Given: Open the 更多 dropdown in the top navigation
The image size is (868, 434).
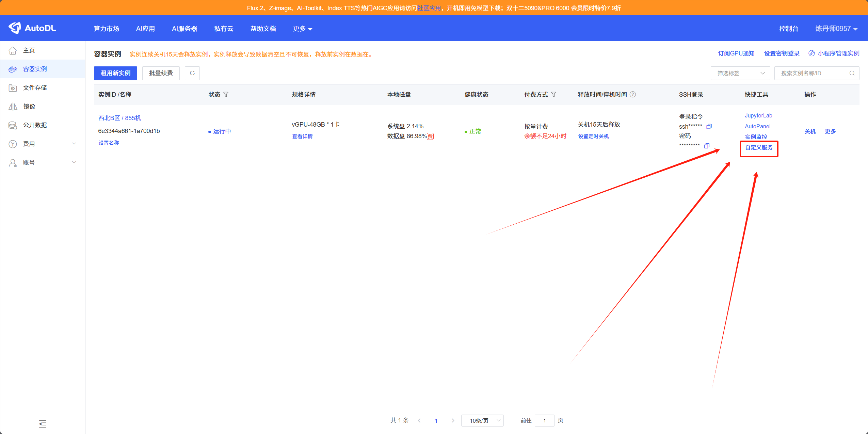Looking at the screenshot, I should (x=302, y=29).
